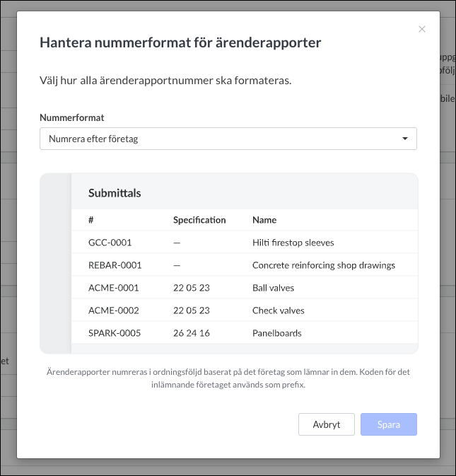Open the Nummerformat dropdown

228,139
